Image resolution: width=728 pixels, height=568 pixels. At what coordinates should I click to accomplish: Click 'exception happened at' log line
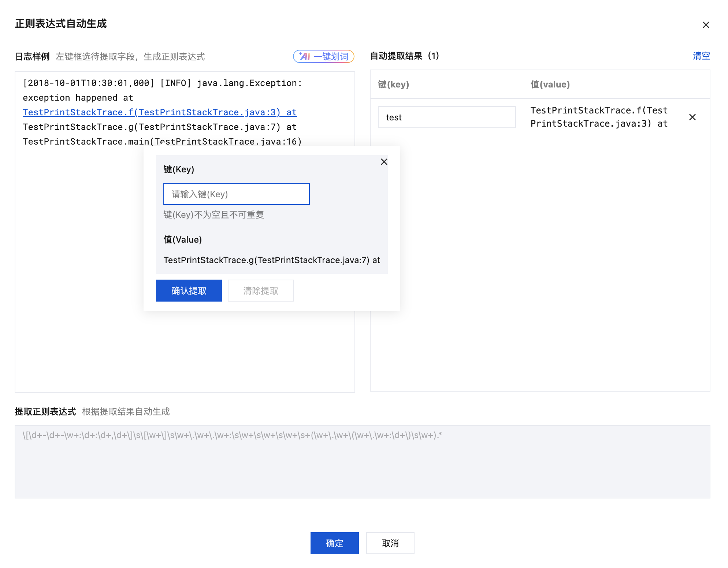pos(78,98)
